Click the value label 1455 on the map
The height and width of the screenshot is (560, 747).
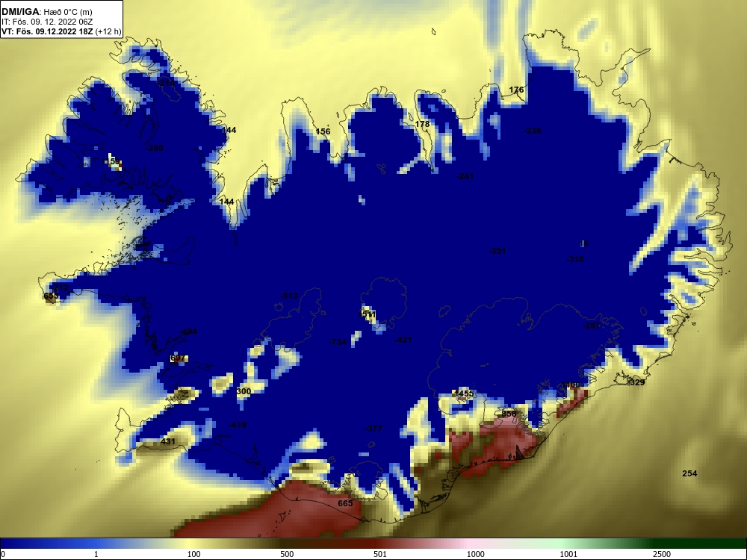coord(464,393)
